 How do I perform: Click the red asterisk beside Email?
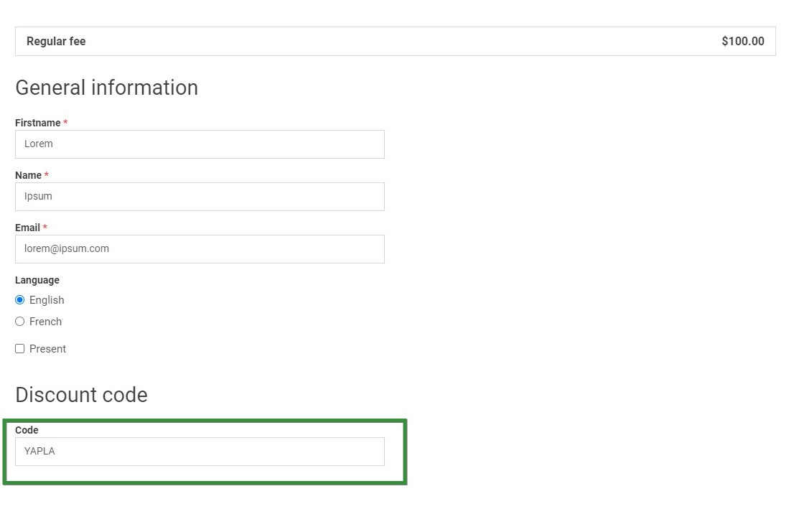(45, 228)
